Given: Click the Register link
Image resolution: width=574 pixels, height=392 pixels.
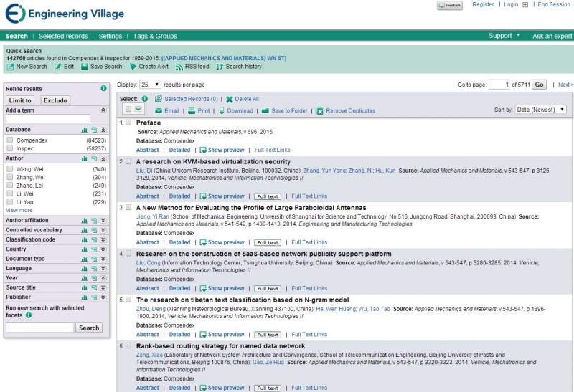Looking at the screenshot, I should point(483,4).
